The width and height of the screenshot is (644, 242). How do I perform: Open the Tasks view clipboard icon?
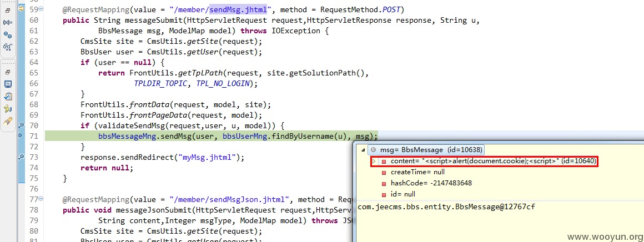[7, 97]
